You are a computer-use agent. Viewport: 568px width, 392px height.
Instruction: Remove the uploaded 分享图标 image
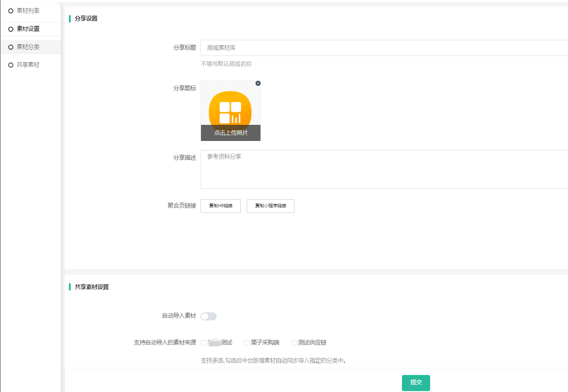point(258,83)
